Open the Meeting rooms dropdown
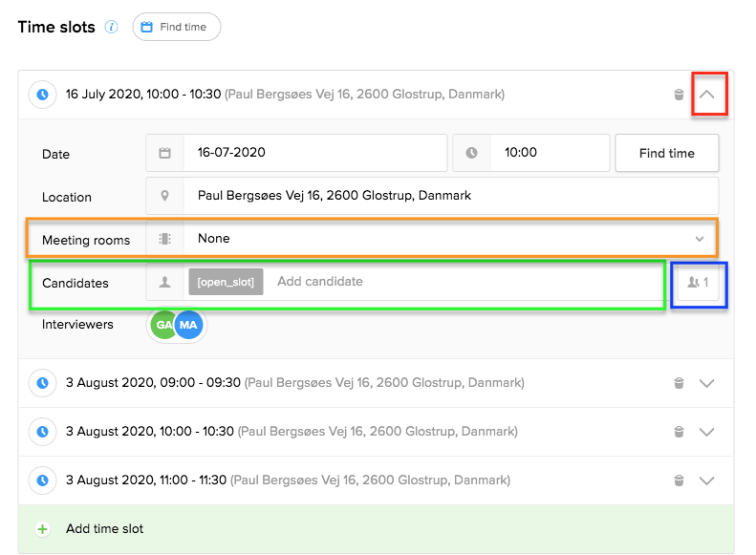 [x=449, y=239]
